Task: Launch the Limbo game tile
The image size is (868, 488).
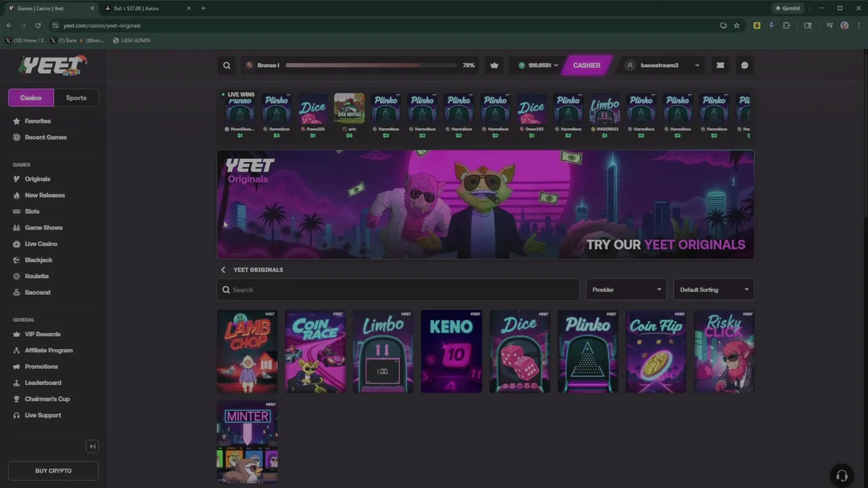Action: point(383,352)
